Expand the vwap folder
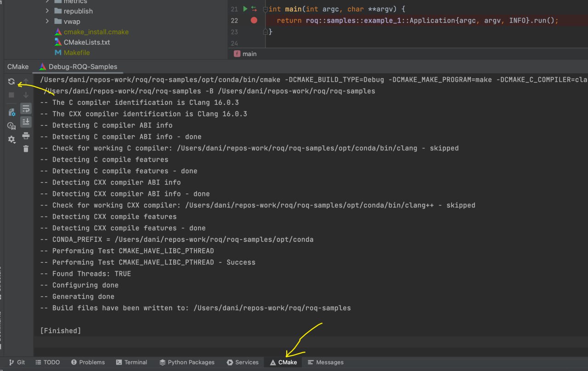This screenshot has height=371, width=588. pyautogui.click(x=47, y=22)
